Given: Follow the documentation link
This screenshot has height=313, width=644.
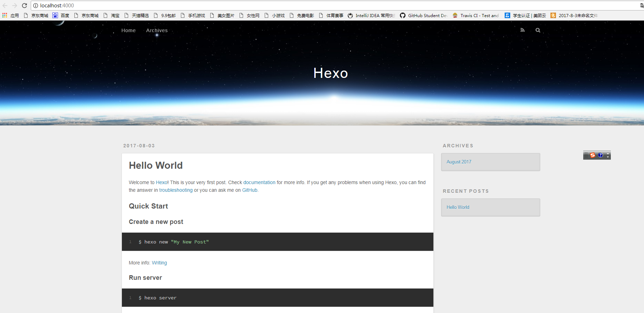Looking at the screenshot, I should [x=259, y=182].
